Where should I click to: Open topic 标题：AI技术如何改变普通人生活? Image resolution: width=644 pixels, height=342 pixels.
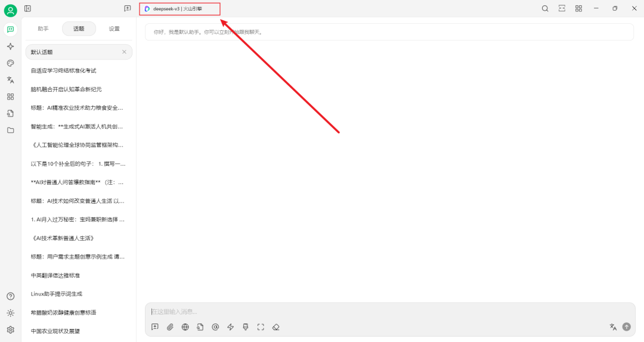coord(79,201)
